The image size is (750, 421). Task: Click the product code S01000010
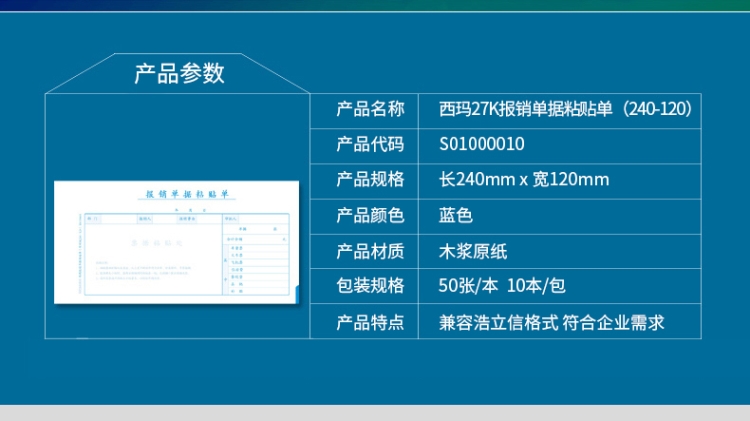coord(482,144)
